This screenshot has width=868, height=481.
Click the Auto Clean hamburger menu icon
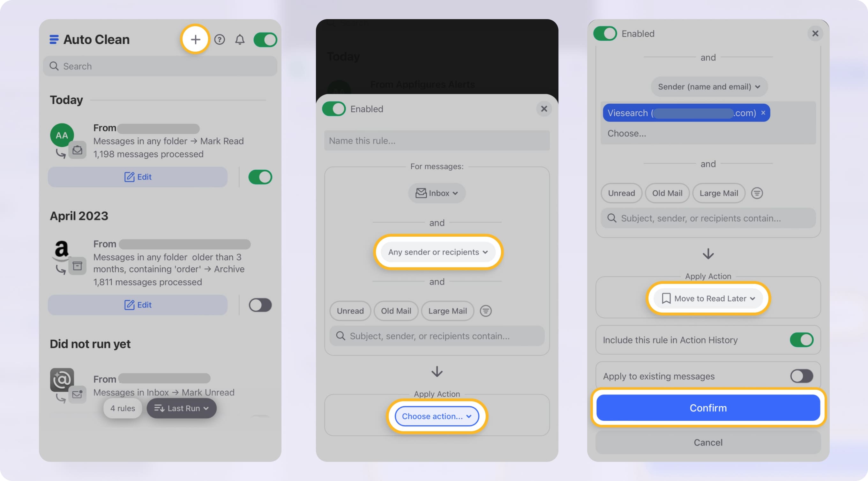pyautogui.click(x=54, y=40)
